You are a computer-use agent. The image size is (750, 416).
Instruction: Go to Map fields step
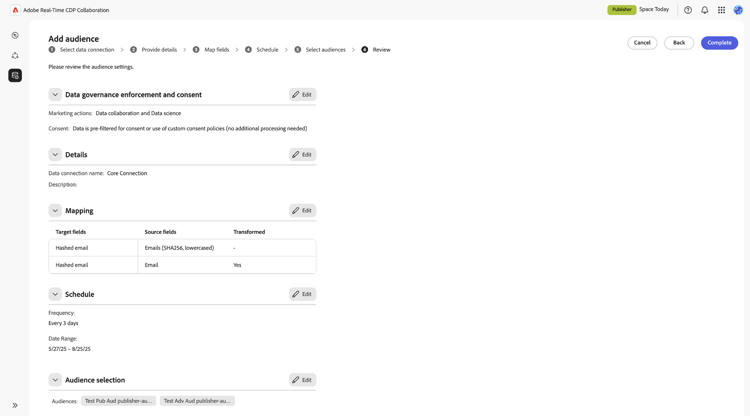pyautogui.click(x=216, y=49)
